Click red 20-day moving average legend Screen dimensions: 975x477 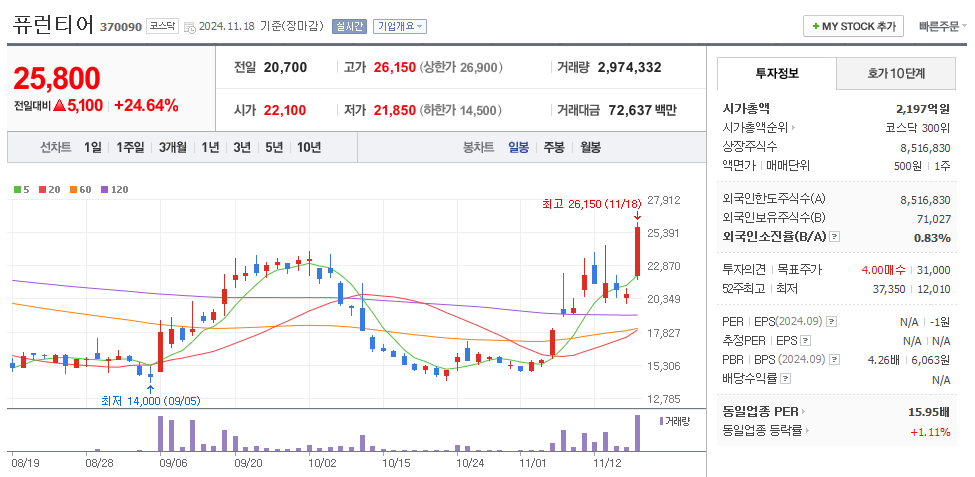tap(49, 190)
